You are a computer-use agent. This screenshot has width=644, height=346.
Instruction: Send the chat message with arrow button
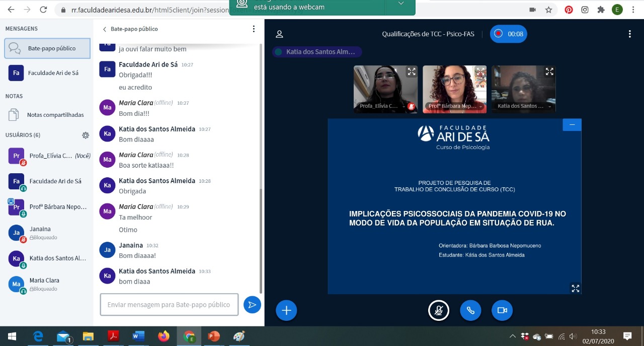tap(252, 305)
